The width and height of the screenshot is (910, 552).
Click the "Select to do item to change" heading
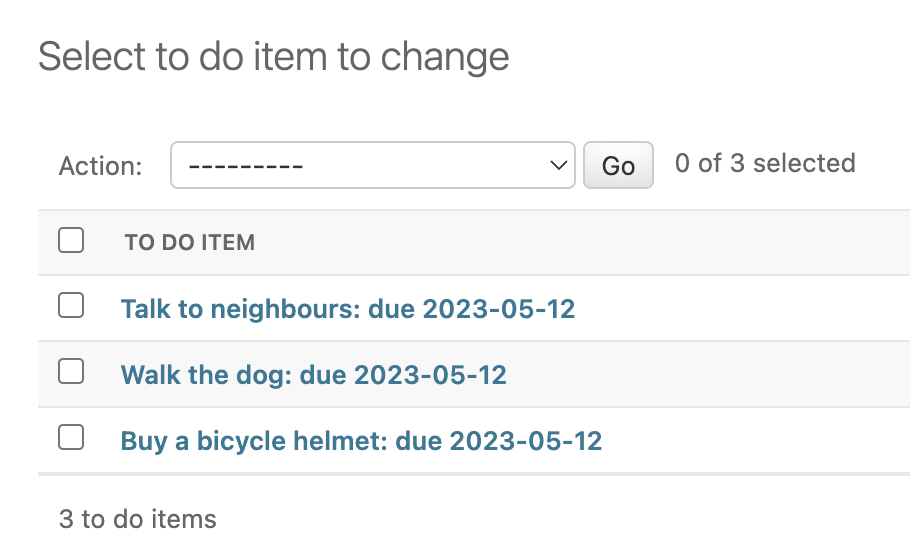273,57
